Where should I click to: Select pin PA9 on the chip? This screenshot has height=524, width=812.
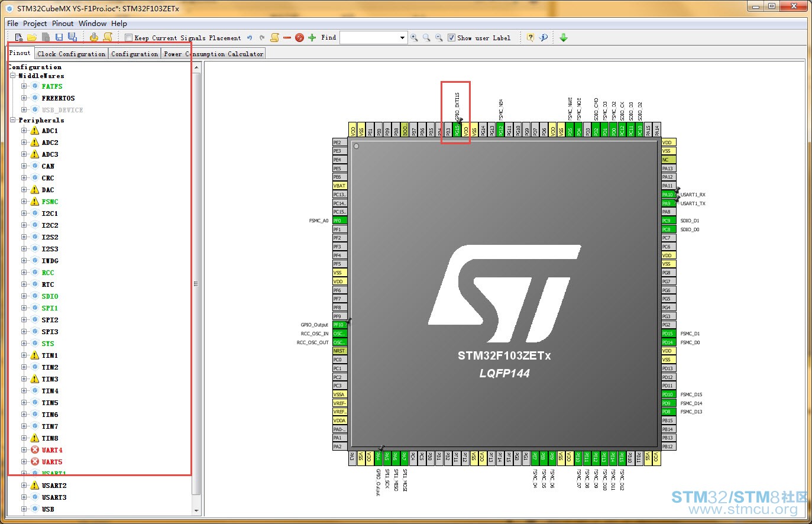tap(668, 203)
